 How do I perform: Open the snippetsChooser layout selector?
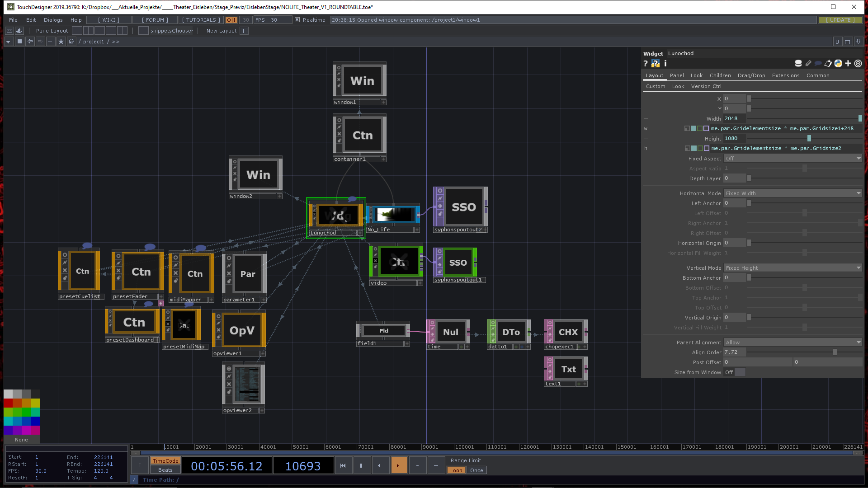point(171,31)
